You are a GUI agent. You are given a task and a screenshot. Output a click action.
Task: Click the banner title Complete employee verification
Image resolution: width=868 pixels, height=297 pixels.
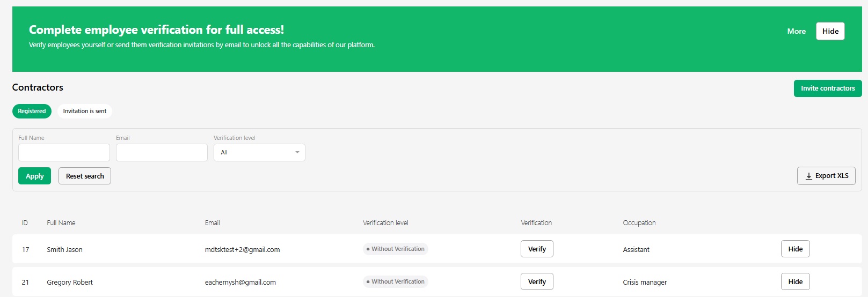pos(156,29)
